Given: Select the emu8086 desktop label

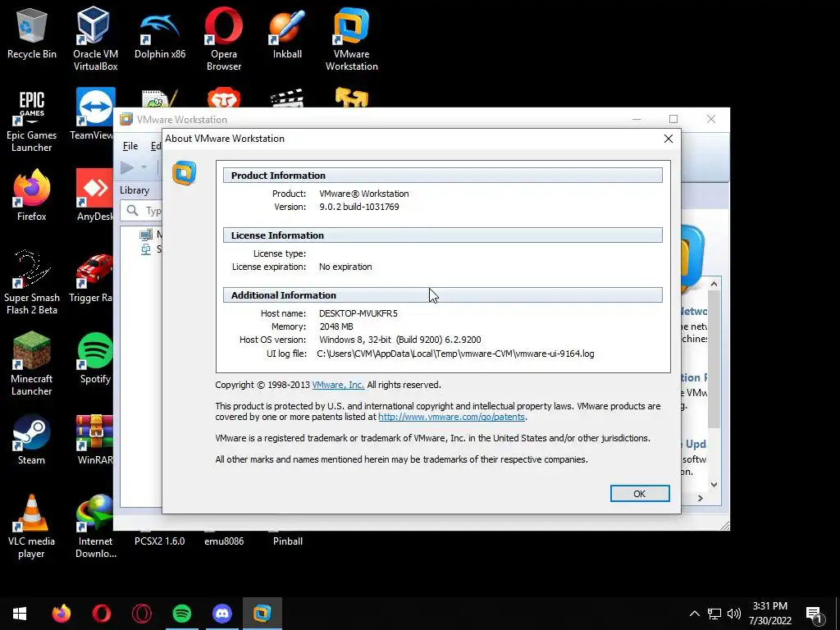Looking at the screenshot, I should tap(224, 541).
